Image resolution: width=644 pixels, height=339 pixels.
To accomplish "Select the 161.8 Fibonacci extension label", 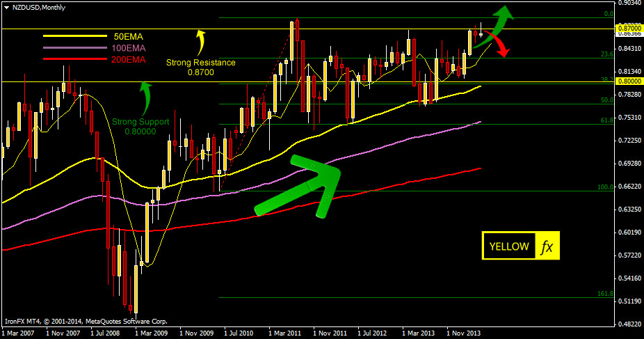I will [x=604, y=294].
